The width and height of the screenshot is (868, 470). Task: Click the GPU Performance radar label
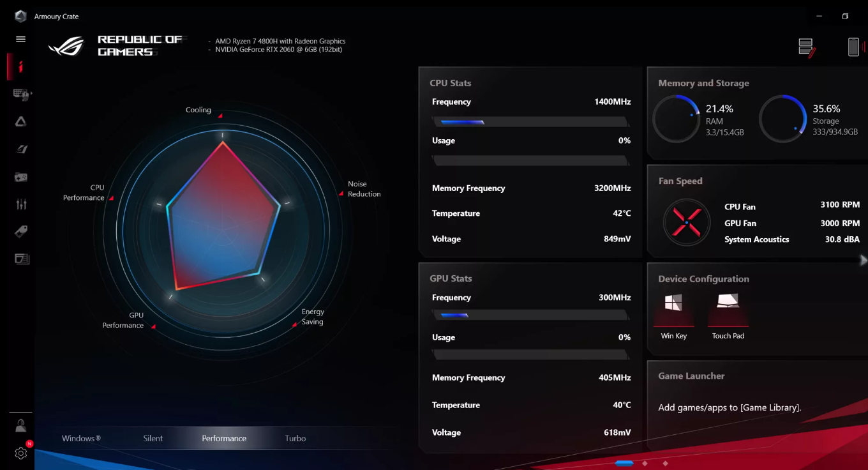coord(123,321)
